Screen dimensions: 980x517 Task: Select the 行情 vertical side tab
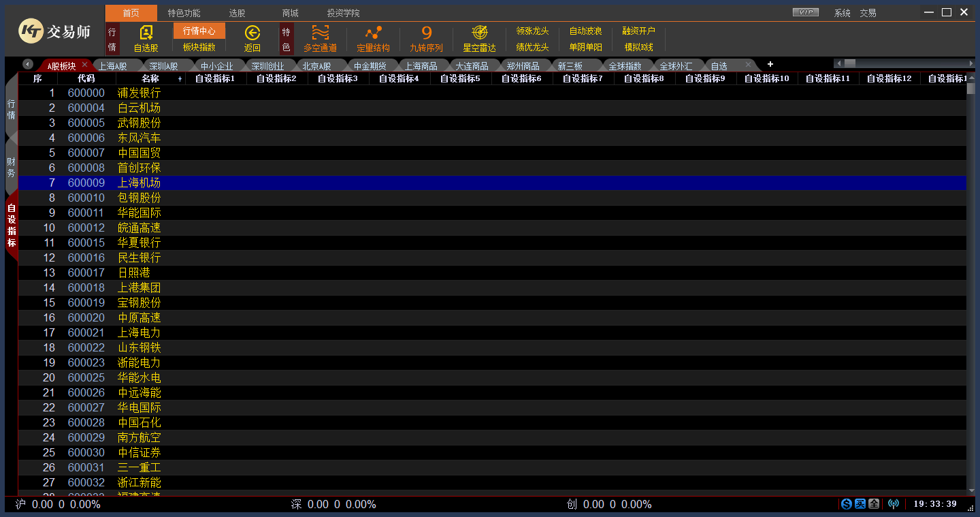pos(12,110)
